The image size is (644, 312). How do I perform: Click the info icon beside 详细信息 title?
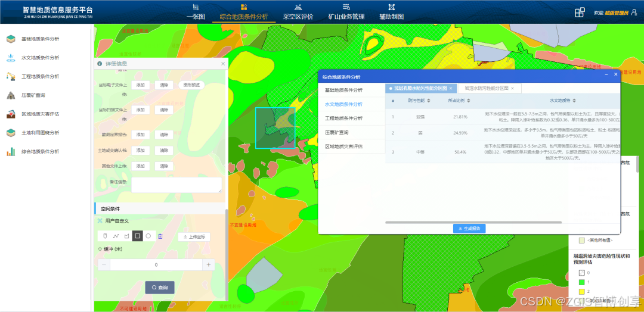point(100,64)
